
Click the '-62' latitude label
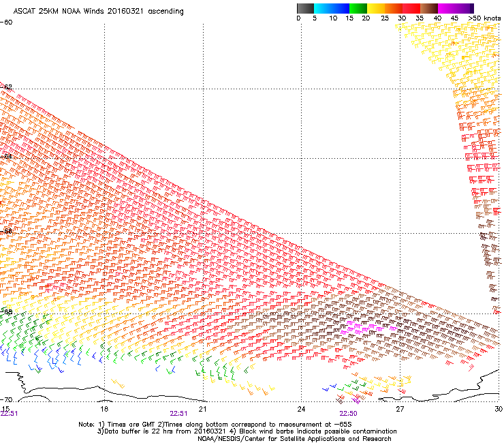(x=6, y=87)
